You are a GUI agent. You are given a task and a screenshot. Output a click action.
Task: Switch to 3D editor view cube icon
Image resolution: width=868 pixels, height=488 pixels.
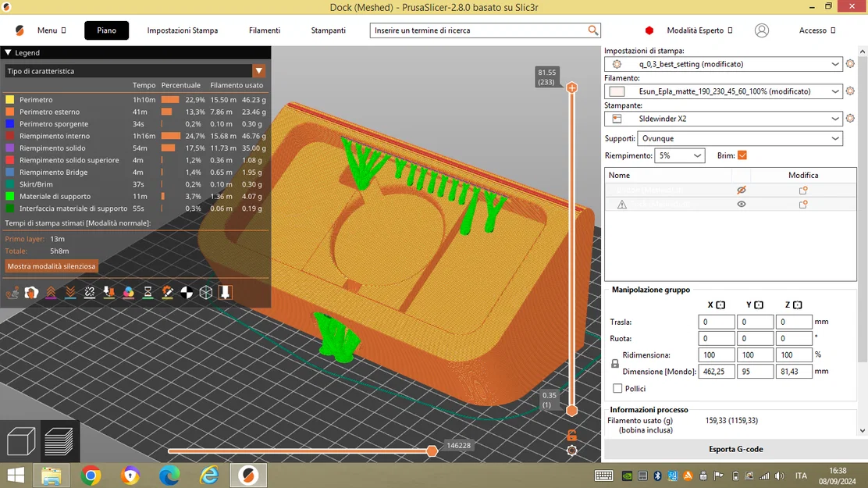(21, 441)
